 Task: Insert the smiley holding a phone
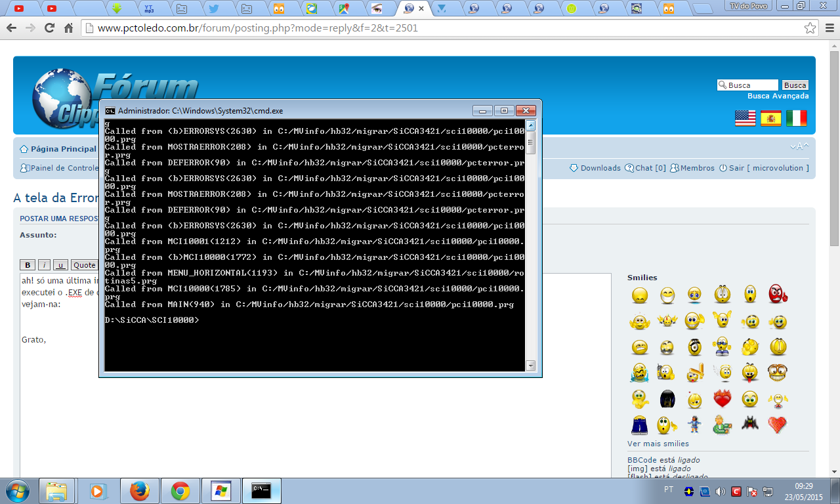[666, 372]
